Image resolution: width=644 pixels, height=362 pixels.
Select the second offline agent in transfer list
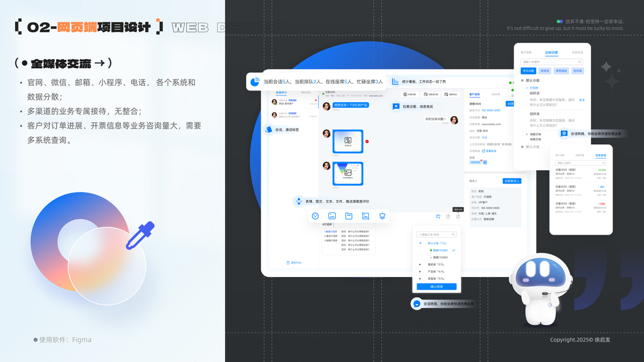439,258
